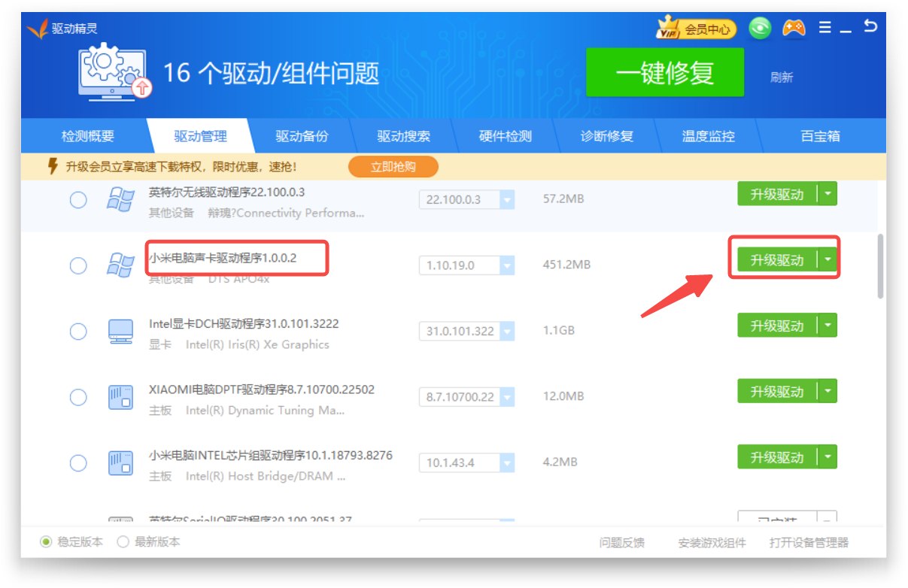
Task: Open the hamburger main menu icon
Action: [x=824, y=28]
